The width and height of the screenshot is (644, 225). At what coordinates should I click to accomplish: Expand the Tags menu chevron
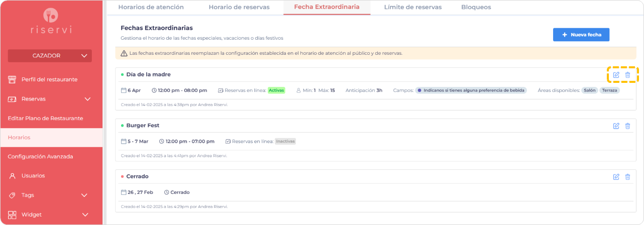[84, 195]
